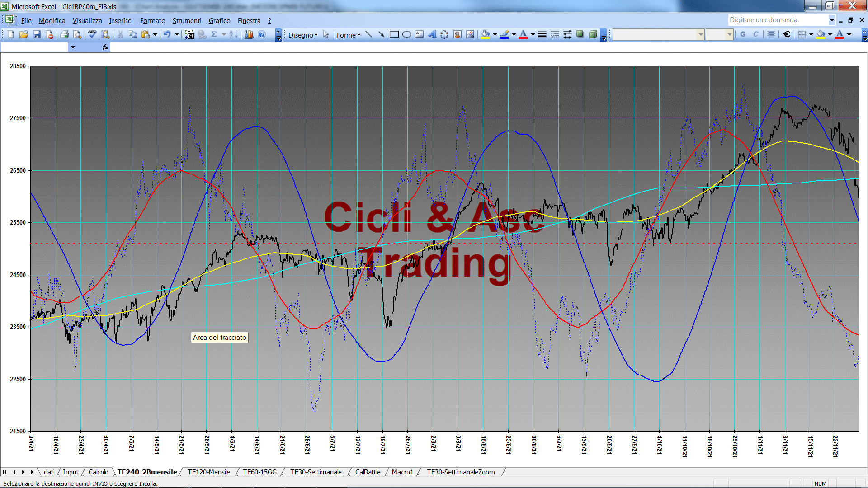Viewport: 868px width, 488px height.
Task: Open the font size combo box
Action: point(719,34)
